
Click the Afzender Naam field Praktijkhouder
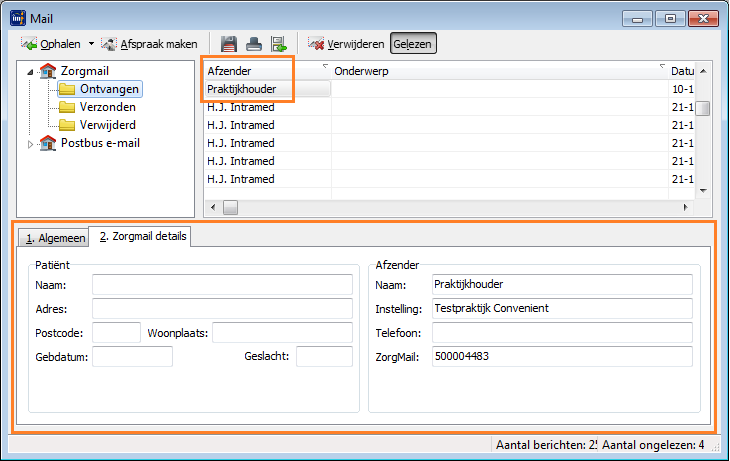(x=562, y=285)
